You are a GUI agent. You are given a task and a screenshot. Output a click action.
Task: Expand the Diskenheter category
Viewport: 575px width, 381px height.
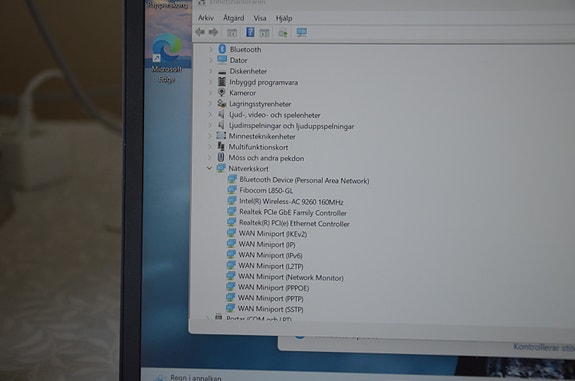(211, 71)
